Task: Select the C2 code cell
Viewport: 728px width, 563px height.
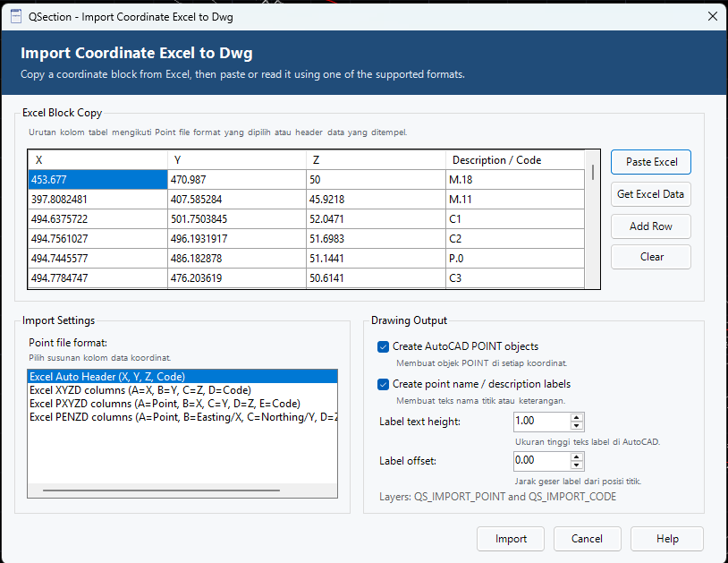Action: coord(515,239)
